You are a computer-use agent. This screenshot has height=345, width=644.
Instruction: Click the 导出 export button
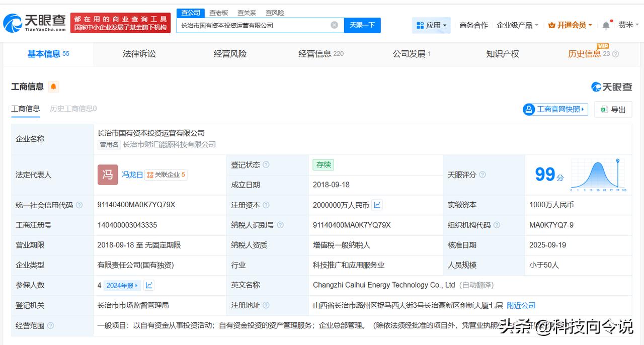(613, 109)
